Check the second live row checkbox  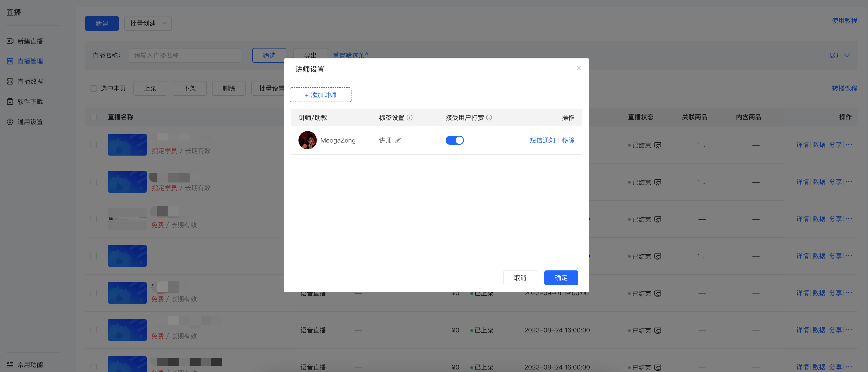click(x=94, y=182)
